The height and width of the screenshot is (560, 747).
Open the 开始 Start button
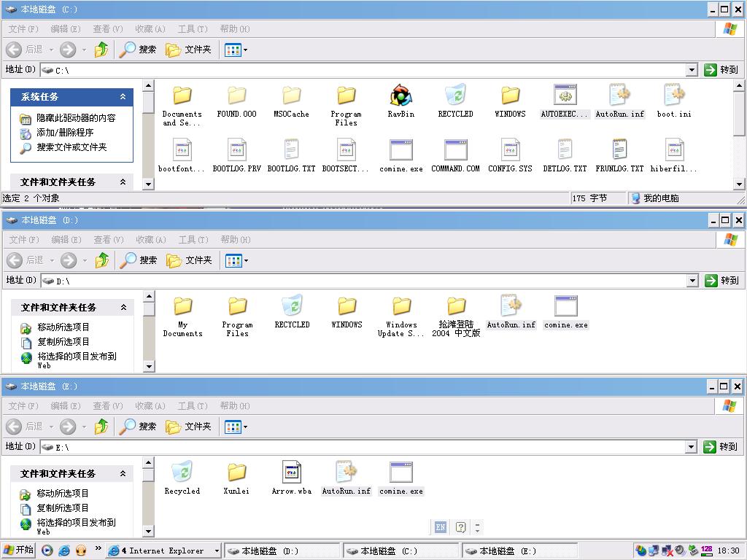click(18, 550)
